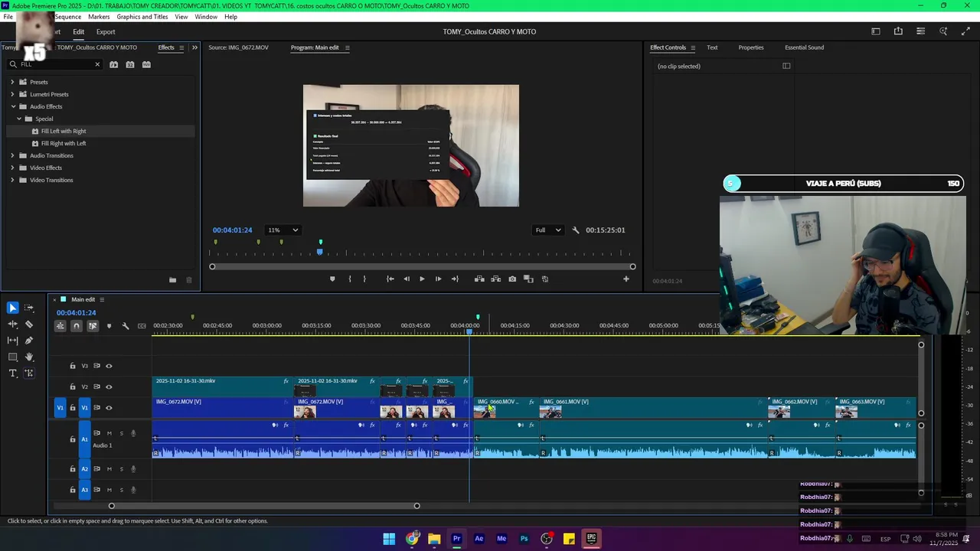The width and height of the screenshot is (980, 551).
Task: Toggle insert sequences as nests option
Action: (x=60, y=326)
